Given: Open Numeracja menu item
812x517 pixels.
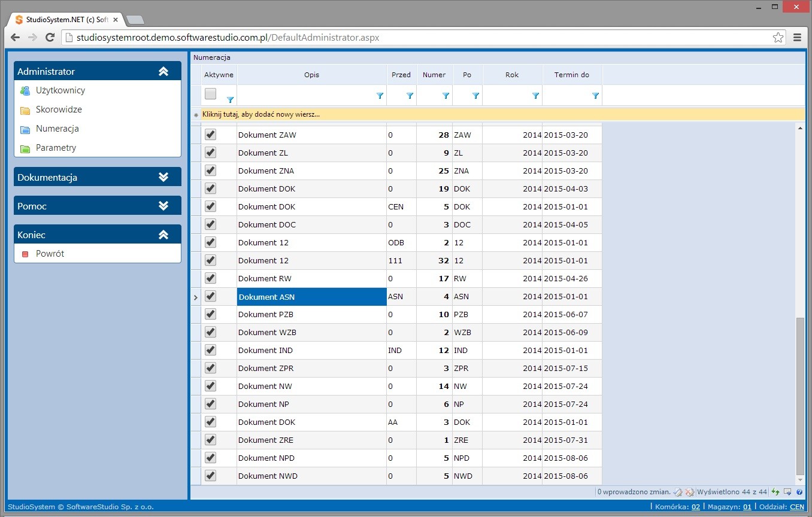Looking at the screenshot, I should (57, 129).
